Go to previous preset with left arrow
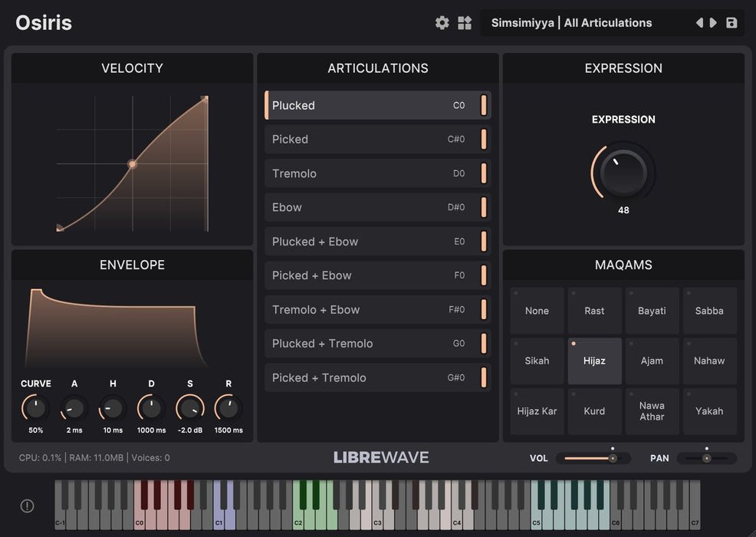756x537 pixels. coord(699,23)
